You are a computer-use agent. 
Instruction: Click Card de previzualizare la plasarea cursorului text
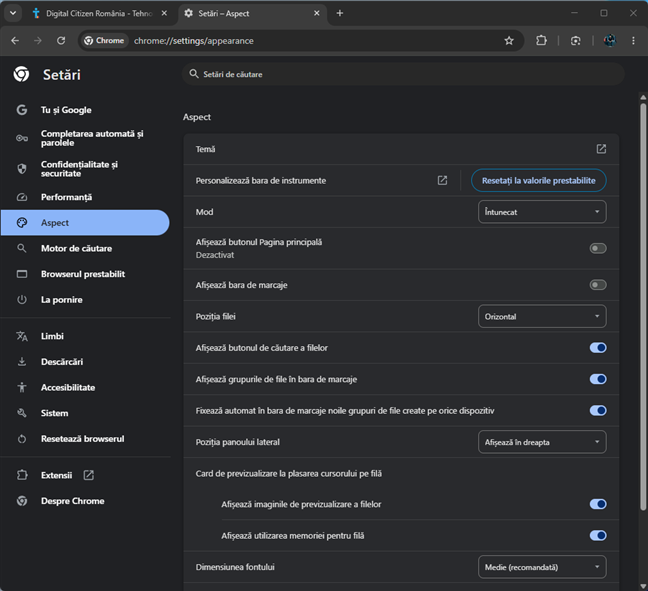pos(288,474)
